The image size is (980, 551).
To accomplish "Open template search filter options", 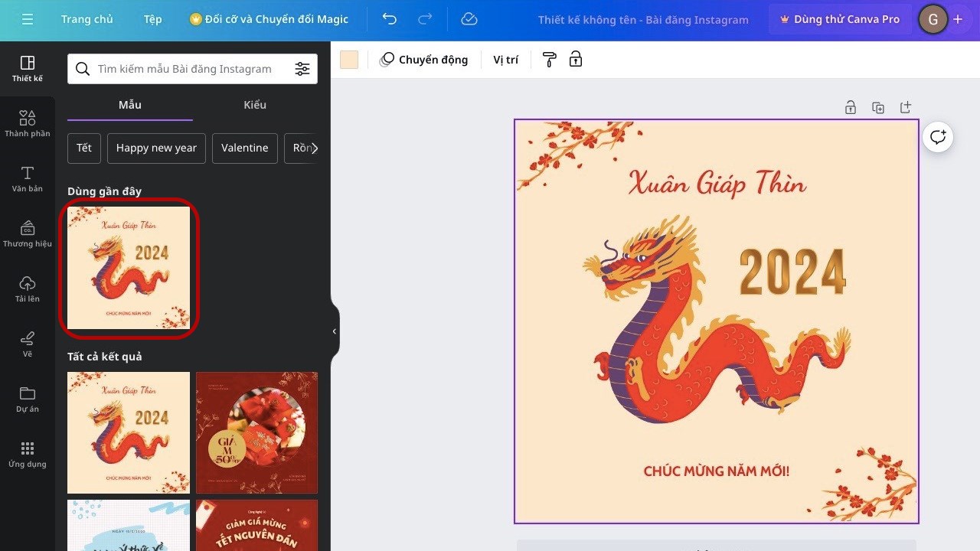I will [302, 69].
